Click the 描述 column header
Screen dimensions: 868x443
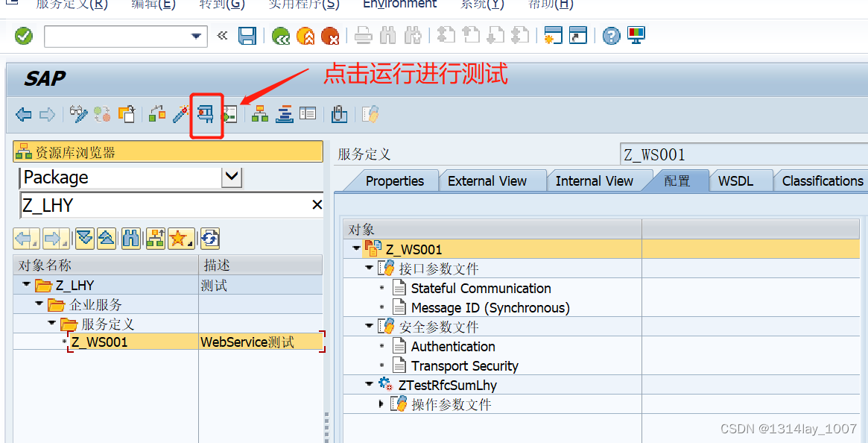point(261,265)
